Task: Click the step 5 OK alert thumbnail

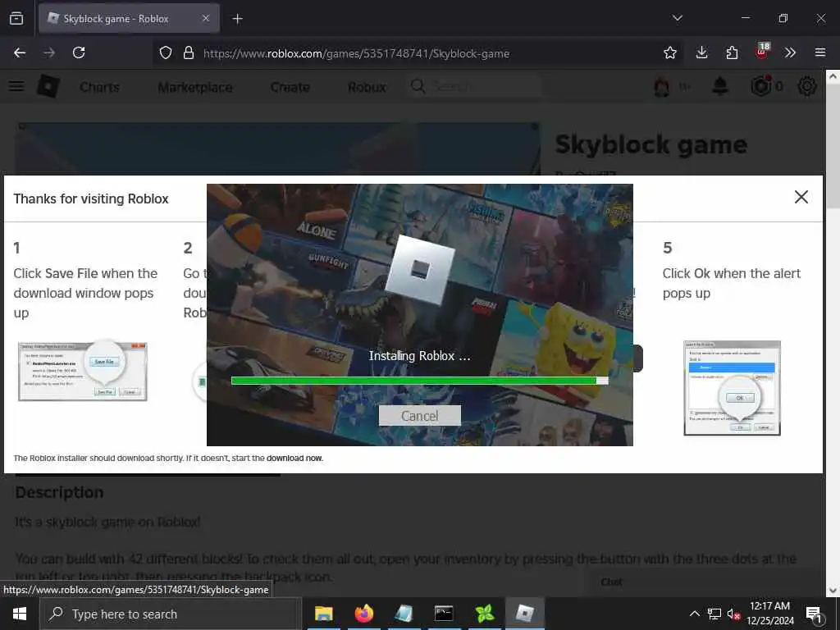Action: (732, 388)
